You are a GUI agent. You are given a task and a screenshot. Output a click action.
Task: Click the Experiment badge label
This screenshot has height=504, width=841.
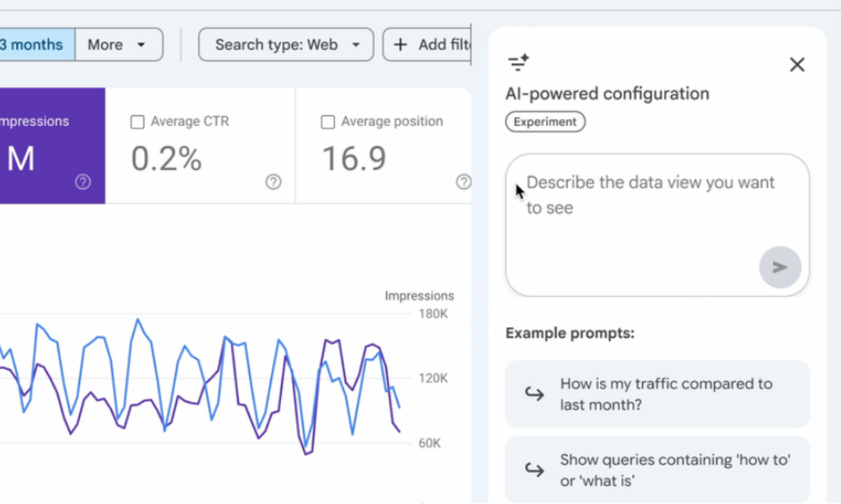click(x=545, y=122)
